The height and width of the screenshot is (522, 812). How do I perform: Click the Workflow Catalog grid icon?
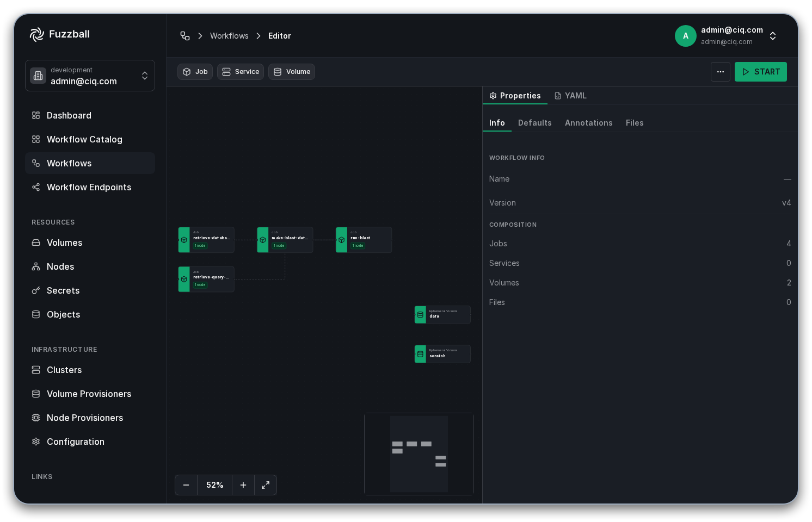(36, 139)
